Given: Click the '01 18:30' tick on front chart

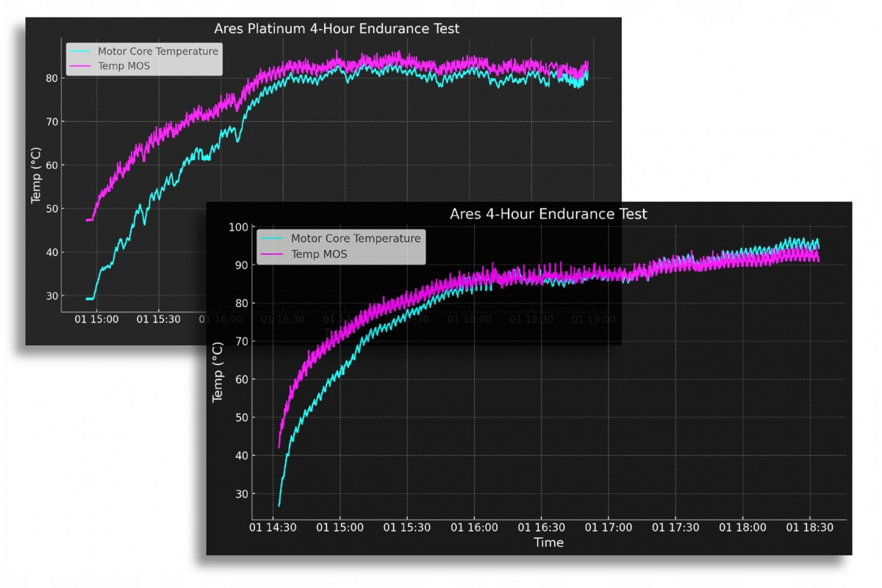Looking at the screenshot, I should point(810,528).
